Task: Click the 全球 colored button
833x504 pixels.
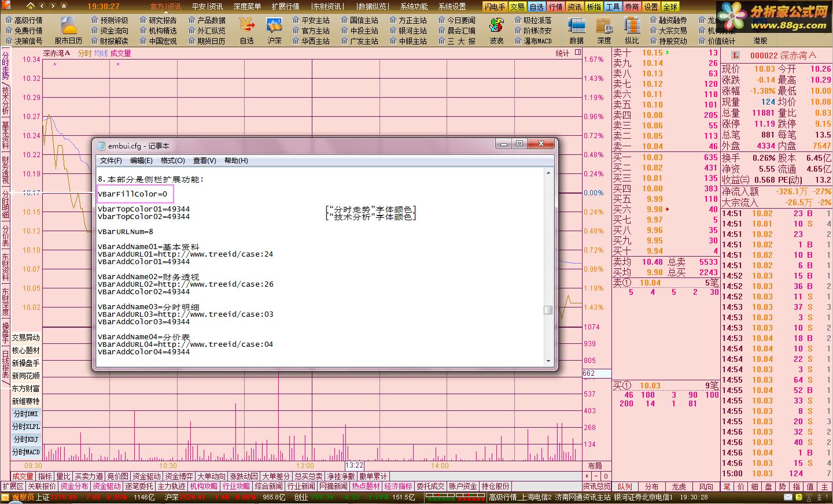Action: pyautogui.click(x=670, y=6)
